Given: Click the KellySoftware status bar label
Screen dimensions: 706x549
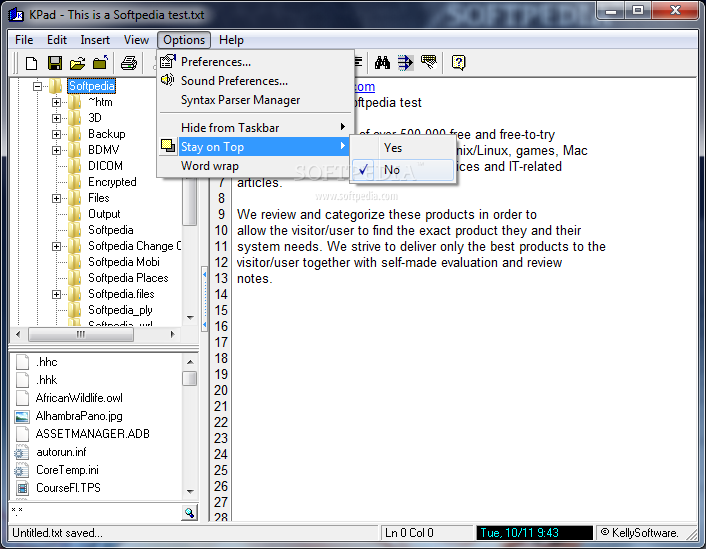Looking at the screenshot, I should [640, 533].
